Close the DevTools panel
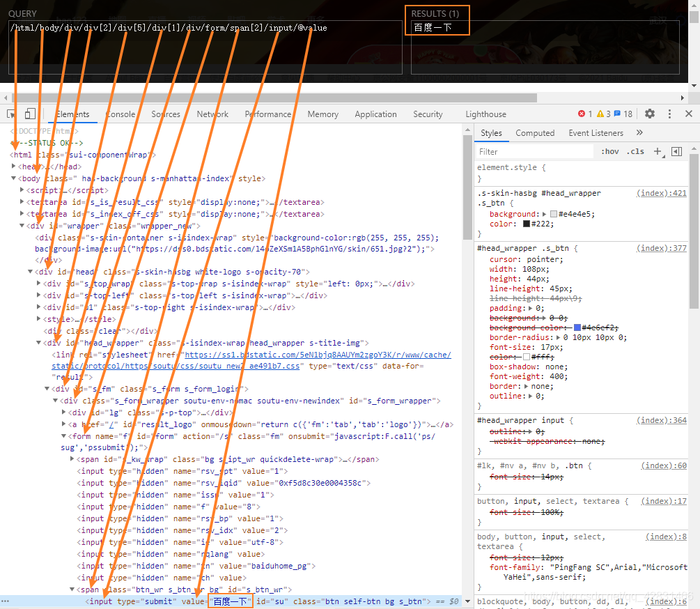The image size is (700, 609). (689, 114)
